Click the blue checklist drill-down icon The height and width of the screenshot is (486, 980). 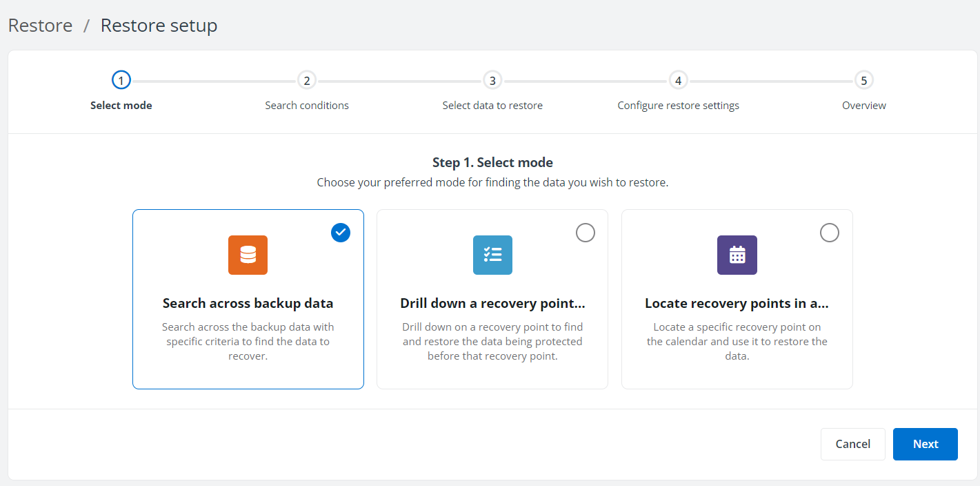click(492, 255)
